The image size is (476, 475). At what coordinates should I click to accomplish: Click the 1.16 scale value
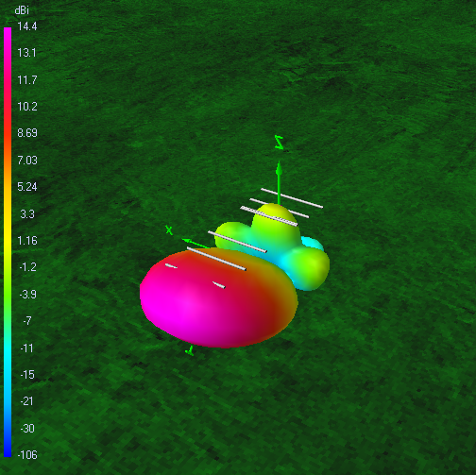27,241
